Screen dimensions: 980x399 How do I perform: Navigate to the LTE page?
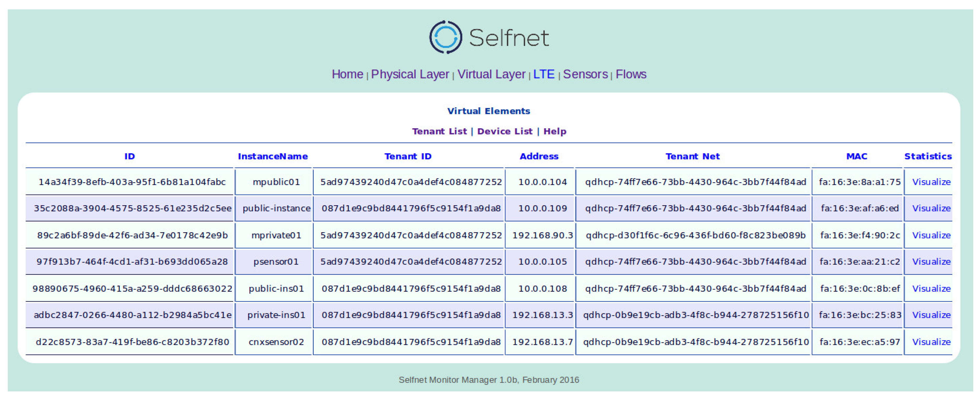[544, 74]
